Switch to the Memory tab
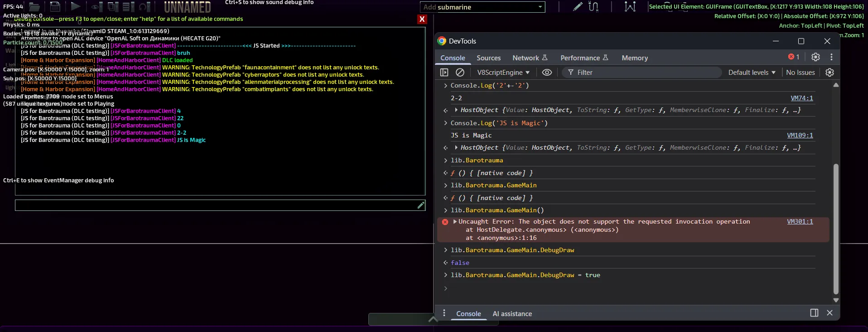The height and width of the screenshot is (332, 868). click(x=634, y=58)
